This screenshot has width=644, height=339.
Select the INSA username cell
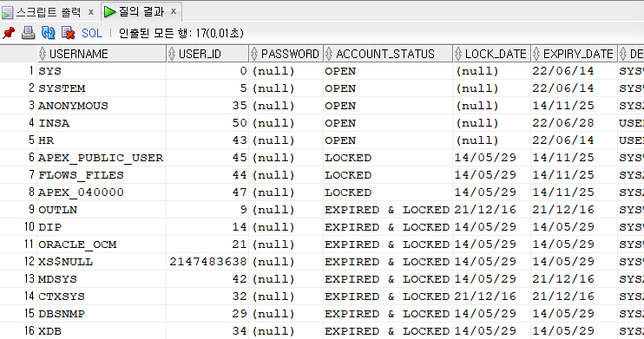[102, 123]
